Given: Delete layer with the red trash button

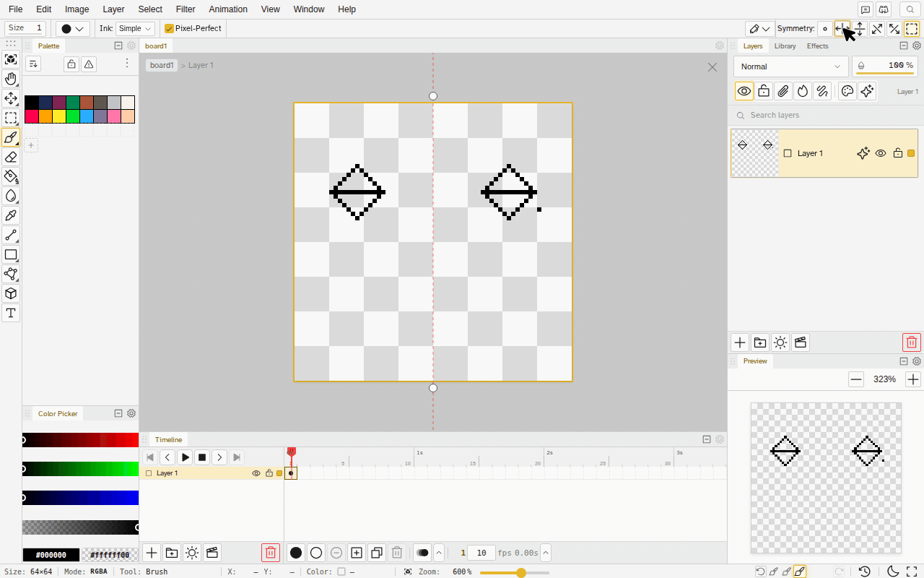Looking at the screenshot, I should tap(912, 342).
